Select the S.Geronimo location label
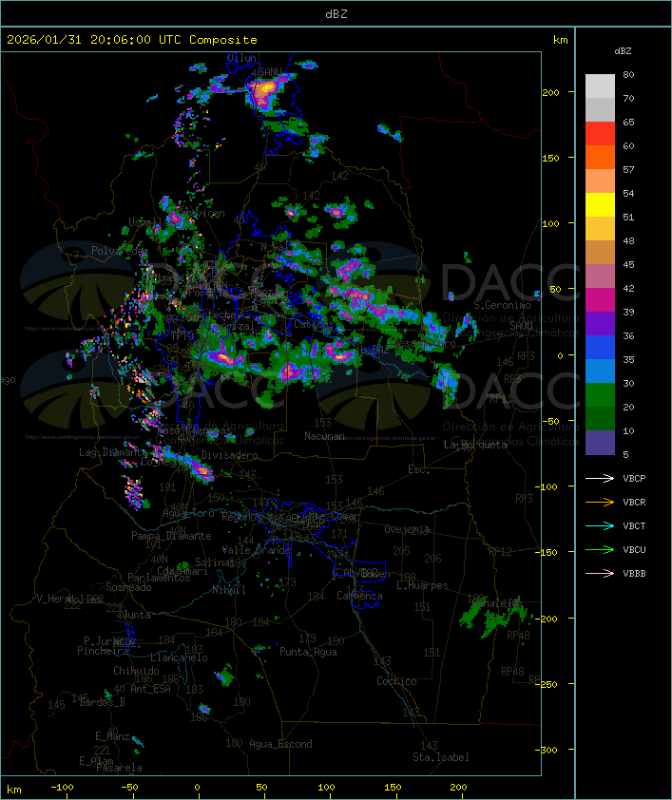The image size is (672, 800). pyautogui.click(x=500, y=306)
